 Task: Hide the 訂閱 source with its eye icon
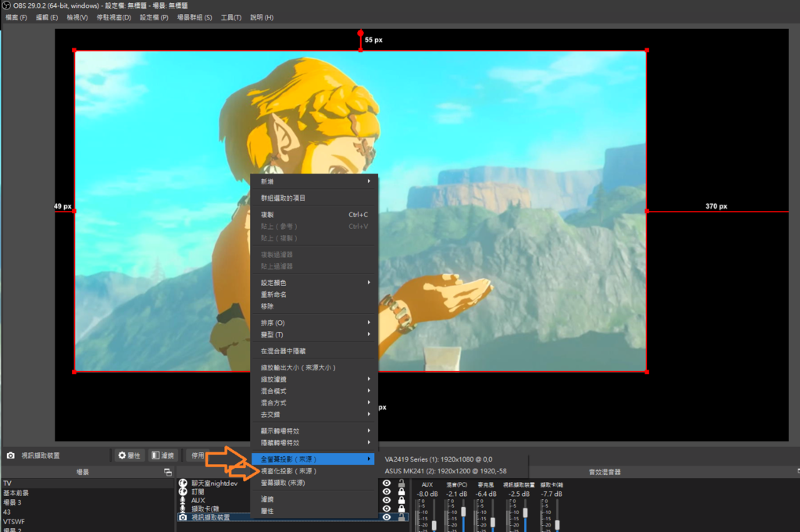[x=387, y=491]
